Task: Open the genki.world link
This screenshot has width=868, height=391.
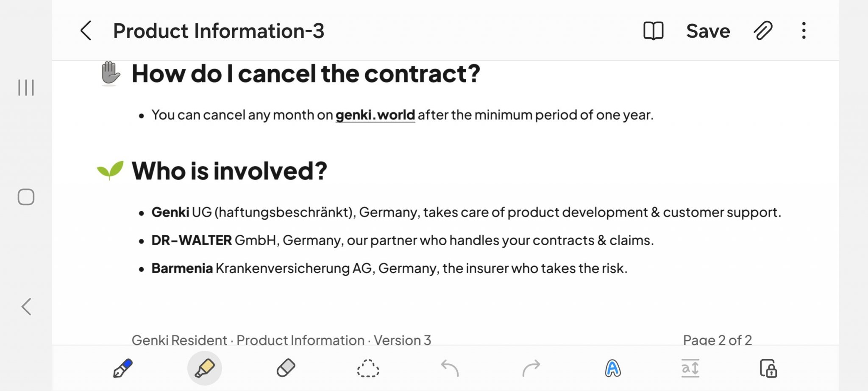Action: pyautogui.click(x=375, y=115)
